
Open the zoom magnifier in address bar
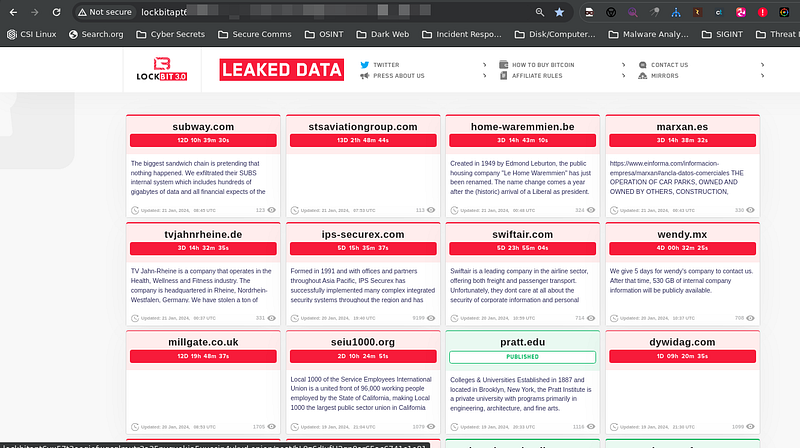click(x=539, y=12)
